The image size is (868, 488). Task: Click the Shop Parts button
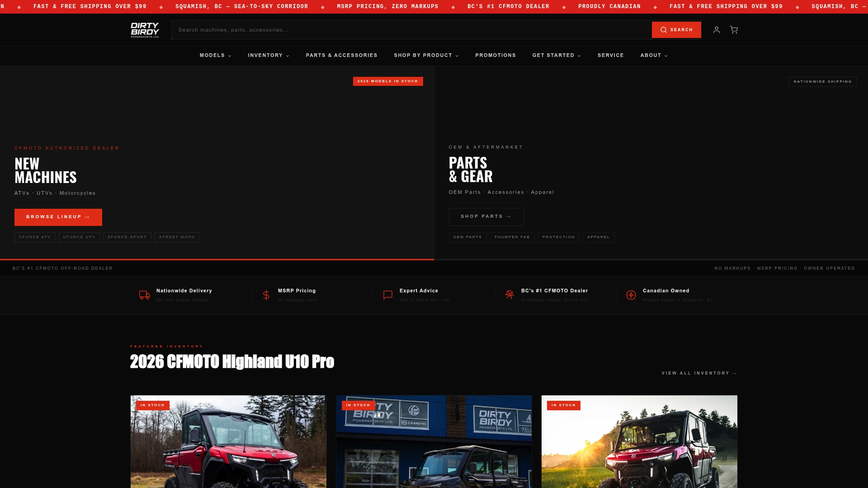tap(486, 217)
